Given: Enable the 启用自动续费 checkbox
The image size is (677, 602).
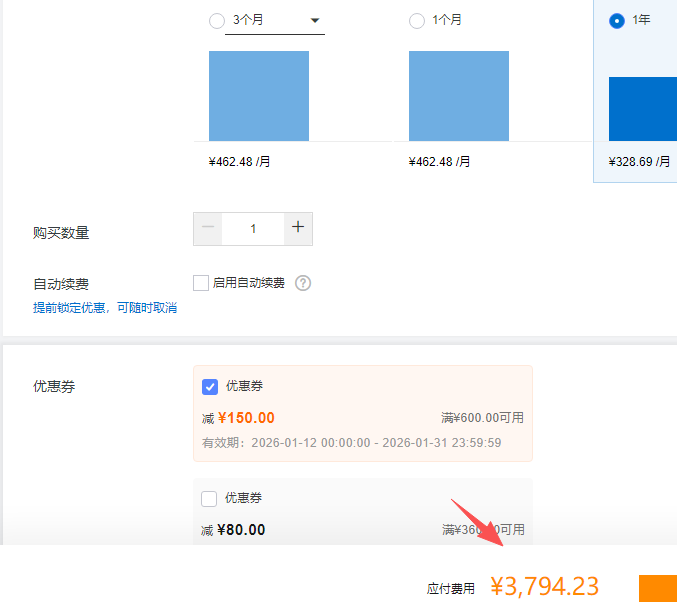Looking at the screenshot, I should [201, 283].
